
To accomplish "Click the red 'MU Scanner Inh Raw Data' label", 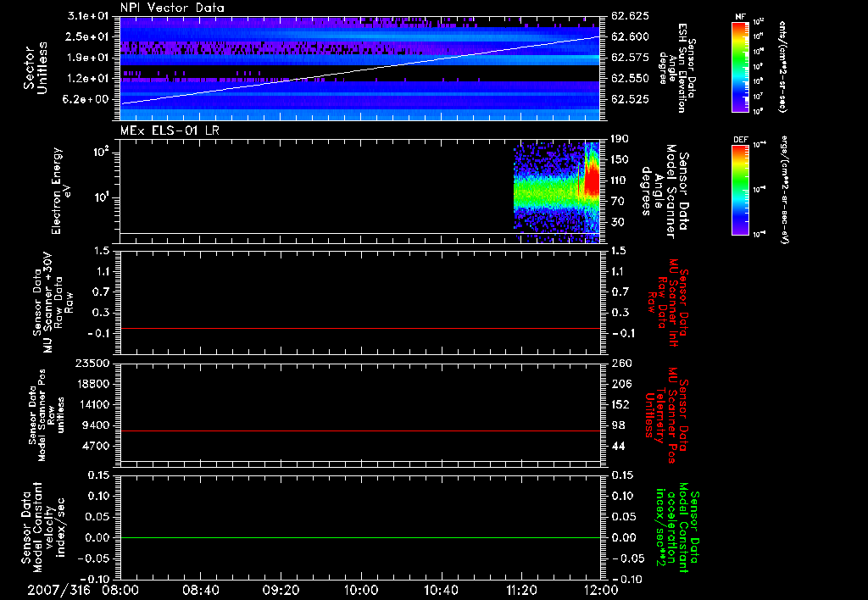I will pyautogui.click(x=669, y=303).
